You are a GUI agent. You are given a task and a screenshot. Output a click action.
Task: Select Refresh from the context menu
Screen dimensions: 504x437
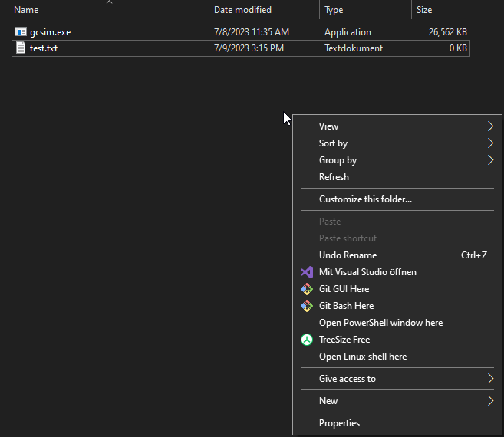point(334,177)
